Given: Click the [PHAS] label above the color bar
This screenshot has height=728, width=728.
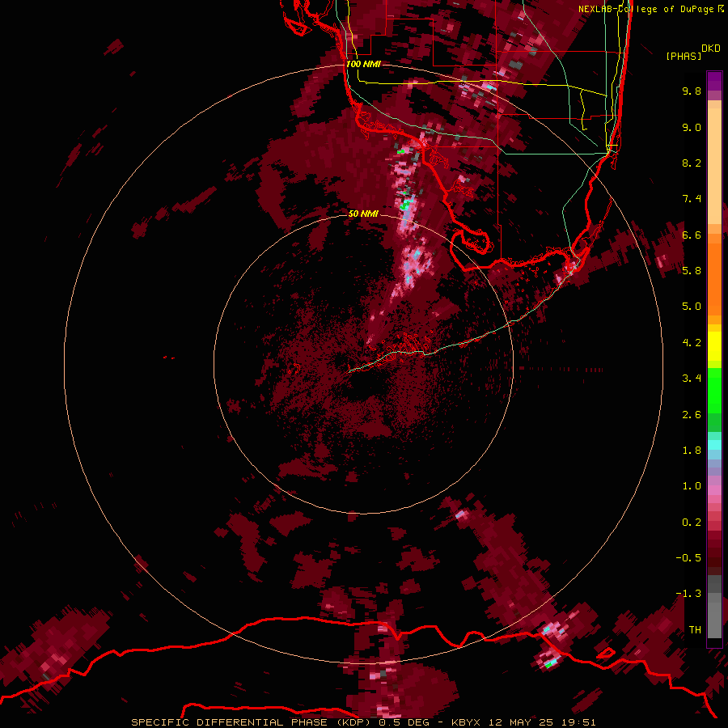Looking at the screenshot, I should click(684, 56).
